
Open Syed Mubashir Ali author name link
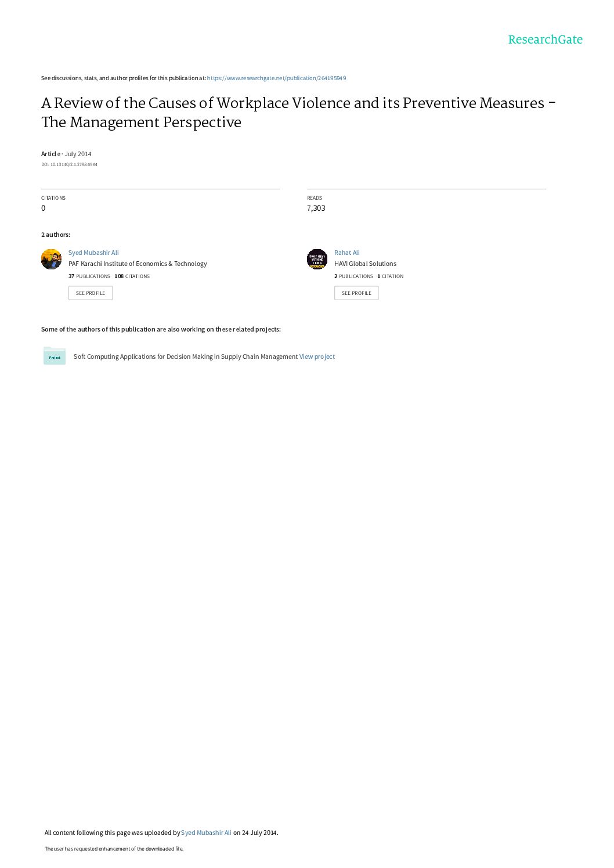click(93, 253)
